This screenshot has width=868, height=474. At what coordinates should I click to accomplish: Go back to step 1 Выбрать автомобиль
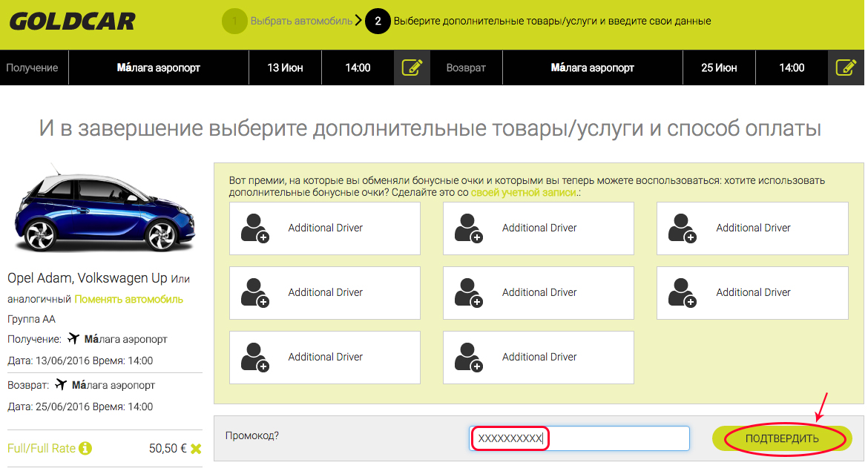pyautogui.click(x=300, y=21)
